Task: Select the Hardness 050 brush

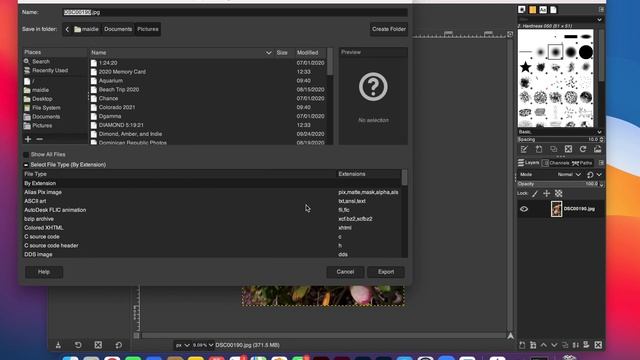Action: click(x=555, y=52)
